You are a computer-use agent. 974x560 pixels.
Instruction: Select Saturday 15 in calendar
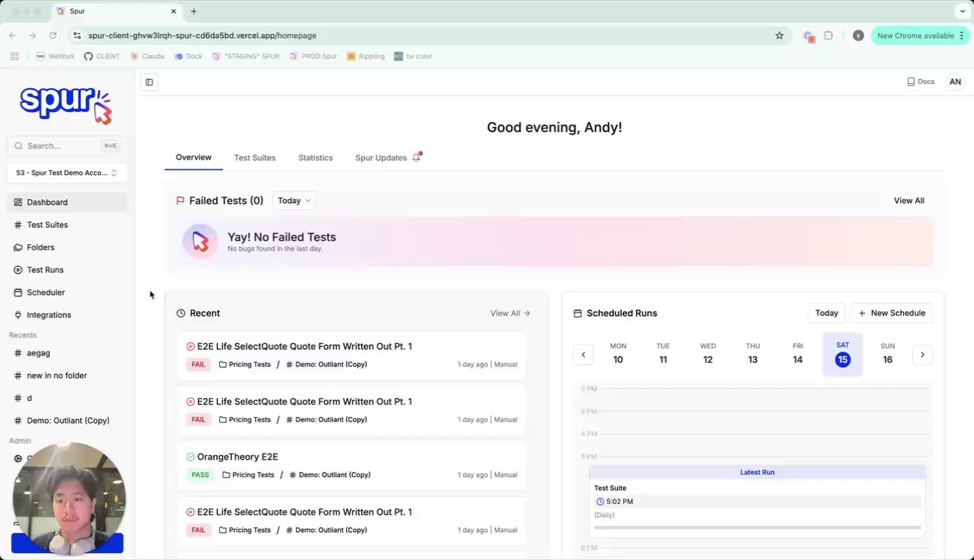843,354
